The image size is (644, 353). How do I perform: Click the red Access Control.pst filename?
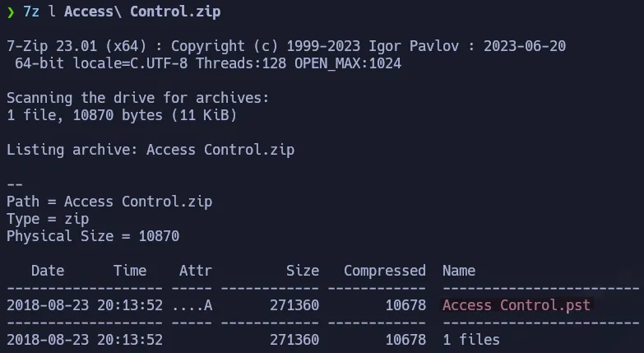(x=516, y=305)
